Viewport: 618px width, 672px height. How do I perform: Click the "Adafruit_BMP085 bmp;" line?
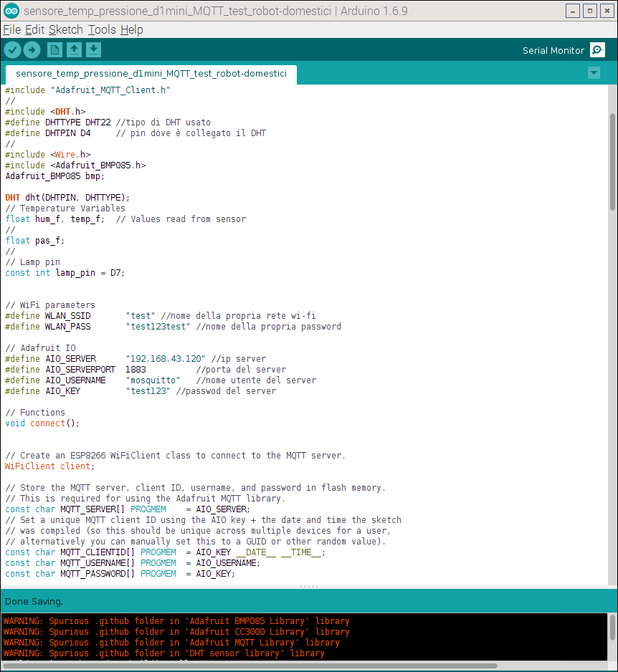coord(55,176)
